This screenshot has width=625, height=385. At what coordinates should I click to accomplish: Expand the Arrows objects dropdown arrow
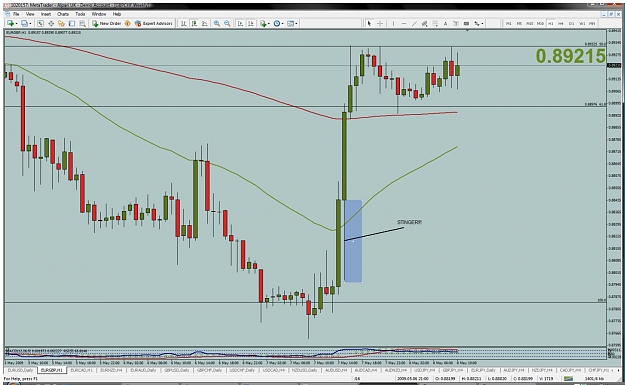tap(482, 24)
